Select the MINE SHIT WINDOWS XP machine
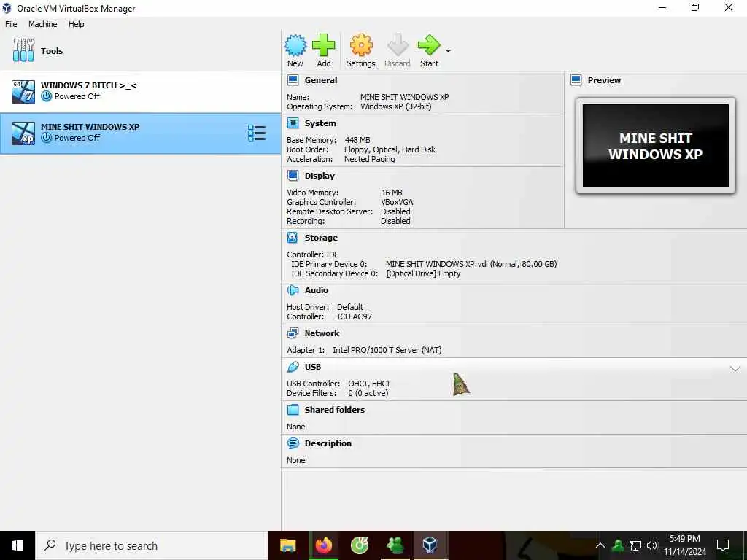747x560 pixels. pyautogui.click(x=141, y=133)
